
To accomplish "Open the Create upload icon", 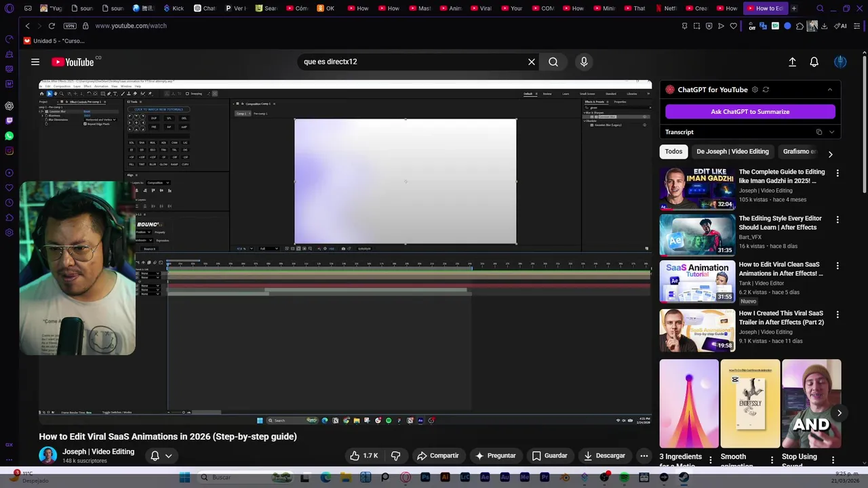I will (792, 62).
